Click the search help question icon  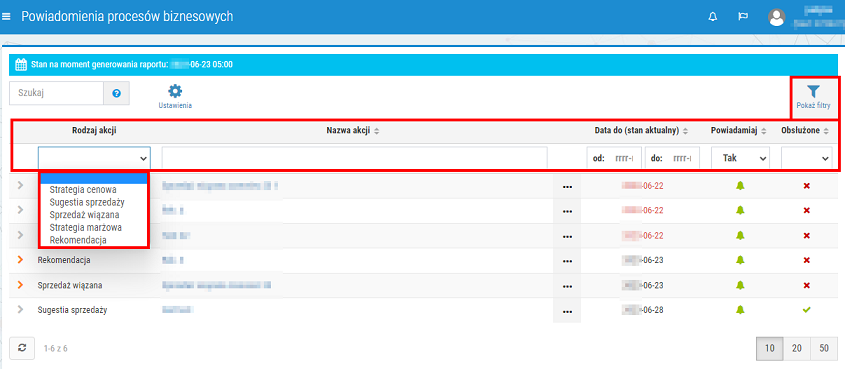116,93
